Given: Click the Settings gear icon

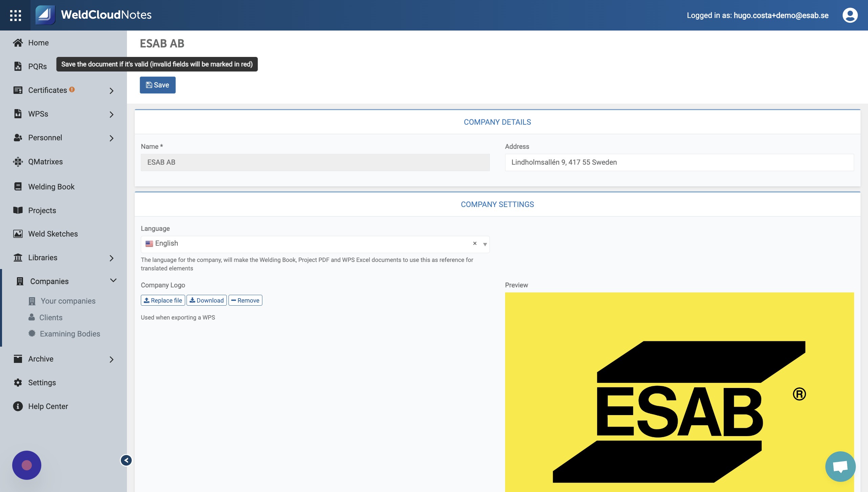Looking at the screenshot, I should 18,383.
